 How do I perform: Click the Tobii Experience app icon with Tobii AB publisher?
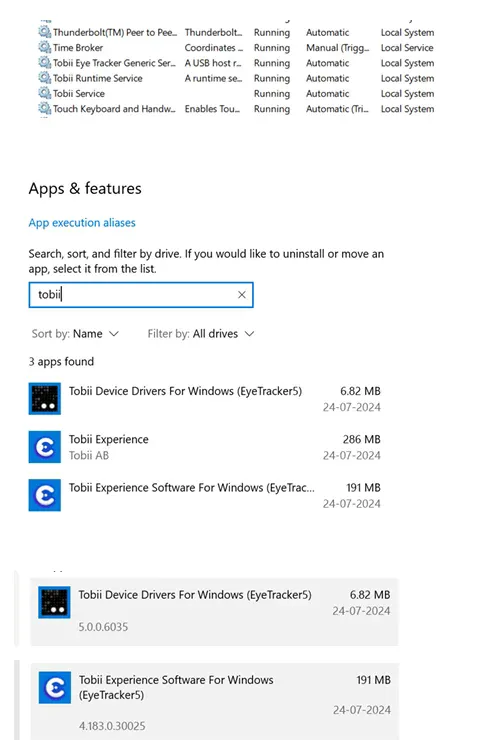(x=44, y=447)
